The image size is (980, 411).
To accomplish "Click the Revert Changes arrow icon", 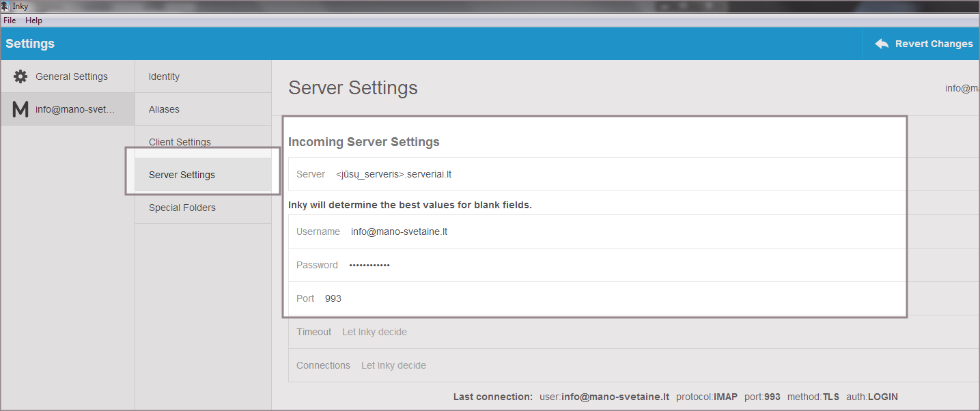I will [x=882, y=44].
